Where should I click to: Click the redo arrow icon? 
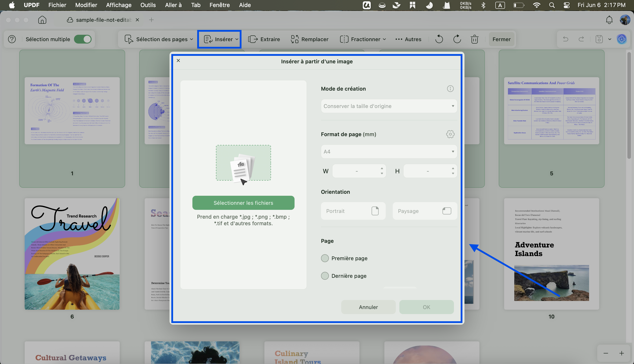click(x=581, y=39)
